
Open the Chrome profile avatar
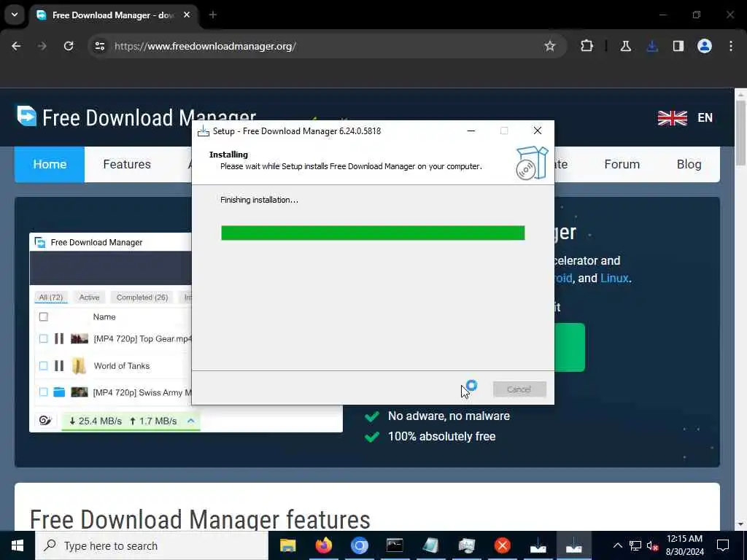pos(705,46)
